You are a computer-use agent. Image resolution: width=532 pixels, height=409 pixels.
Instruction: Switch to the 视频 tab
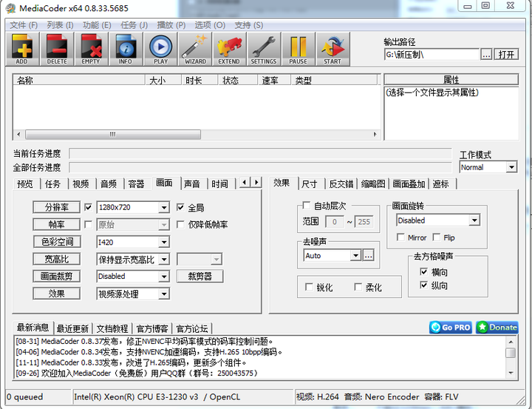pos(81,184)
